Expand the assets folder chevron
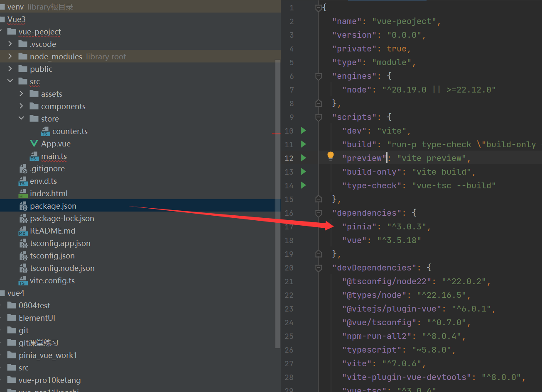 pyautogui.click(x=22, y=94)
